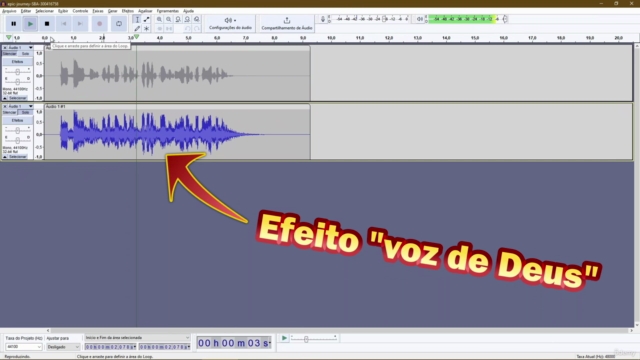Open the Editar menu
640x360 pixels.
point(26,11)
